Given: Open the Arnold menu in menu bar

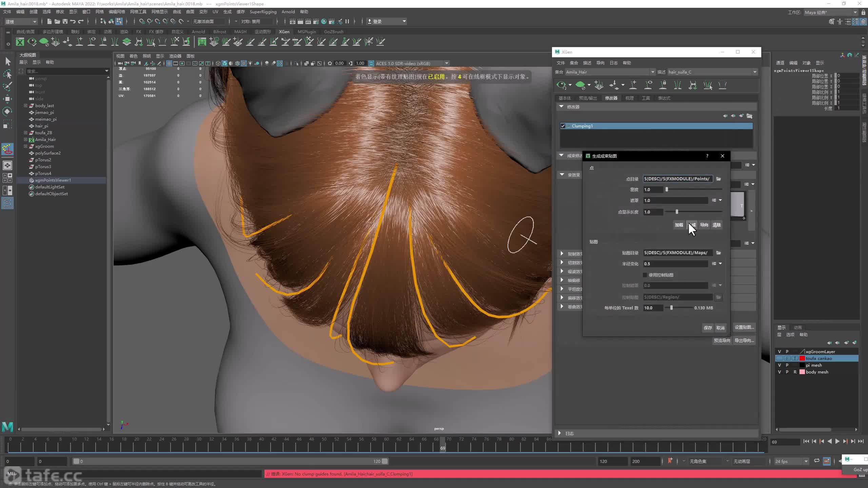Looking at the screenshot, I should click(x=288, y=12).
